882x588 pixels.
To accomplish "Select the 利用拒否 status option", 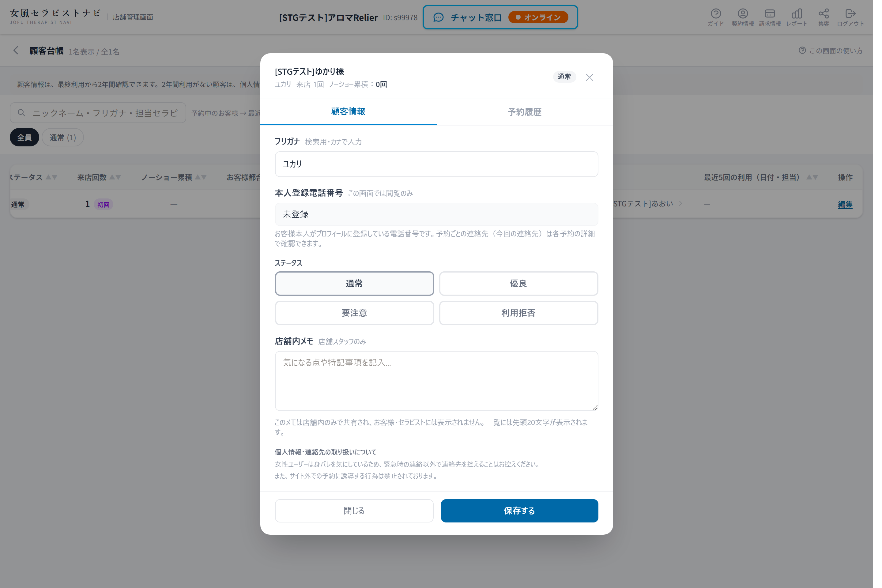I will [x=518, y=313].
